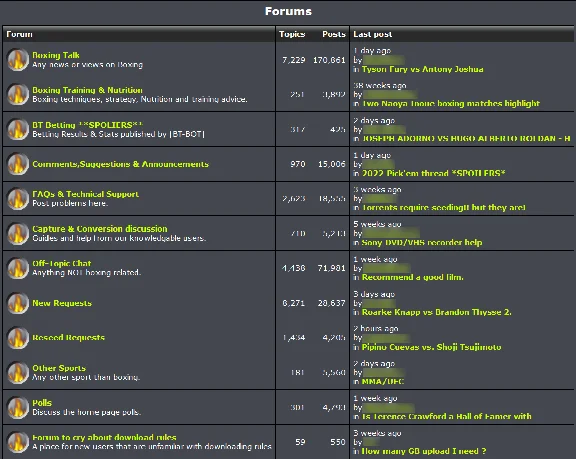Click the flame icon beside FAQs & Technical Support
Image resolution: width=576 pixels, height=459 pixels.
[x=18, y=199]
